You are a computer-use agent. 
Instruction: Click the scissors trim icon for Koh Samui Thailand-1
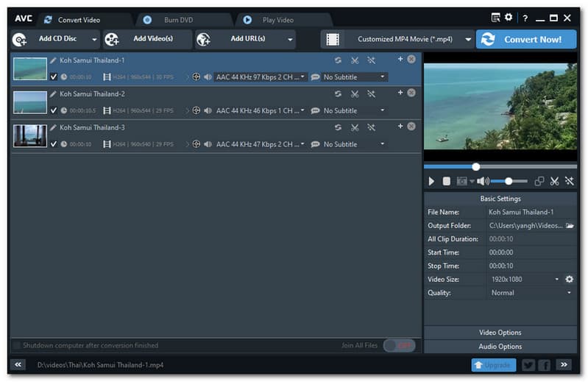(355, 60)
